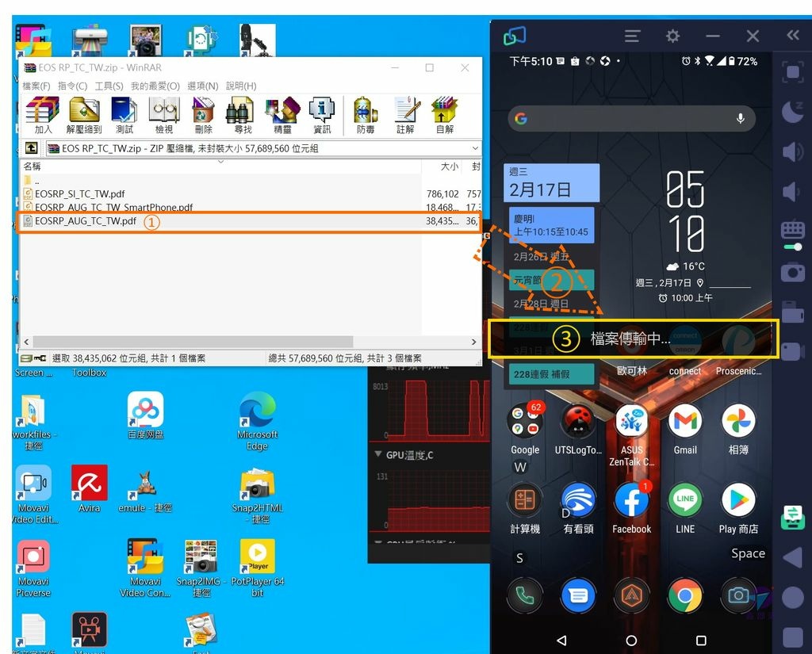Open the 我的最愛(O) menu
This screenshot has height=654, width=812.
coord(155,86)
